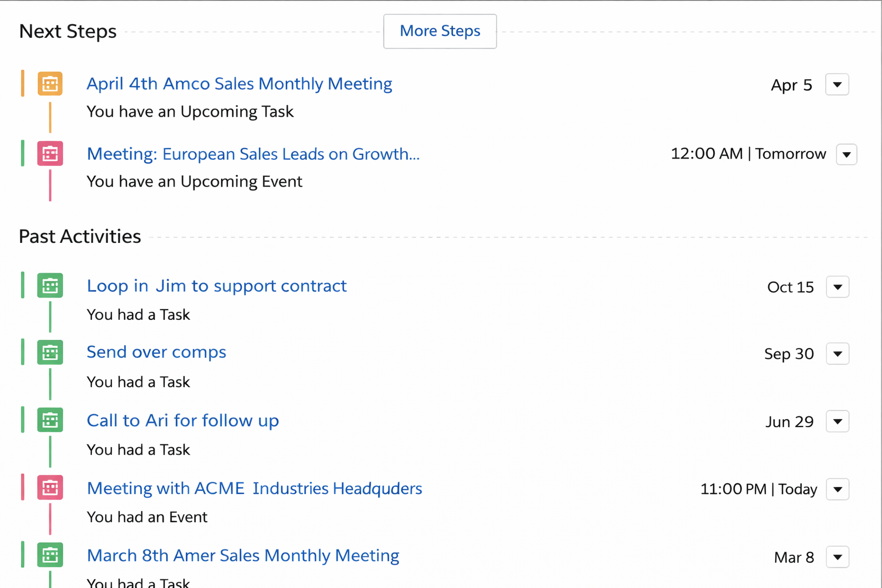Viewport: 882px width, 588px height.
Task: Show the action menu for the Sep 30 task
Action: (x=837, y=354)
